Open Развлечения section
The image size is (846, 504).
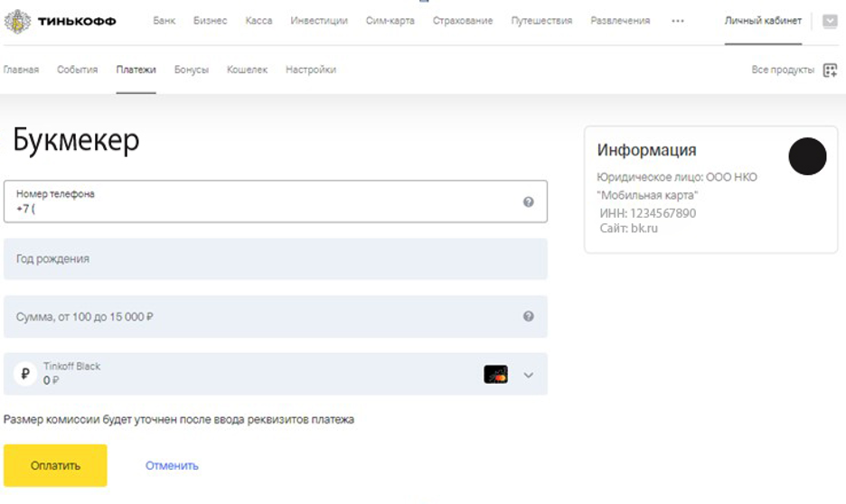click(620, 21)
